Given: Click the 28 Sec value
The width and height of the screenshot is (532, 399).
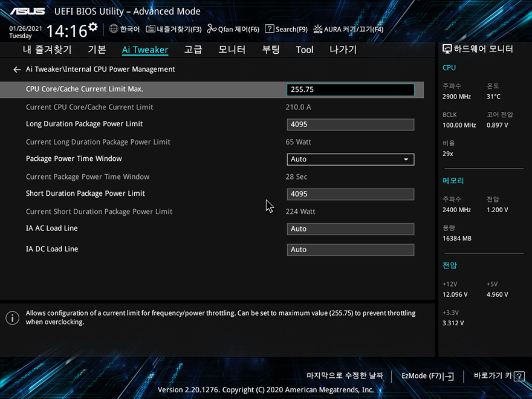Looking at the screenshot, I should point(297,177).
